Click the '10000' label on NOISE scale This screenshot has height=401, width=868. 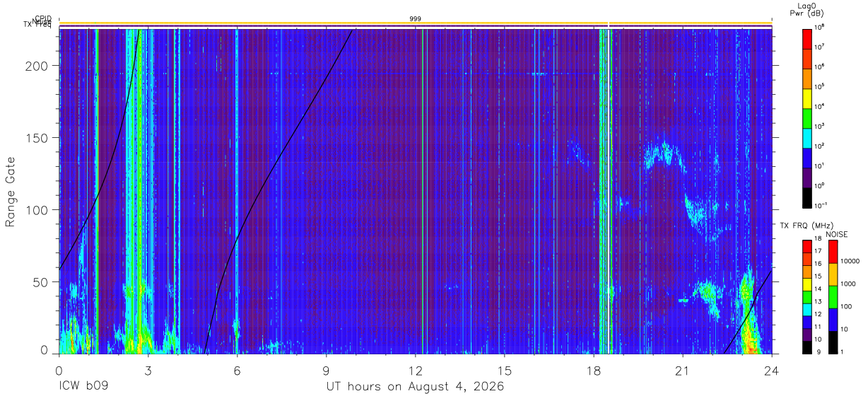tap(850, 261)
